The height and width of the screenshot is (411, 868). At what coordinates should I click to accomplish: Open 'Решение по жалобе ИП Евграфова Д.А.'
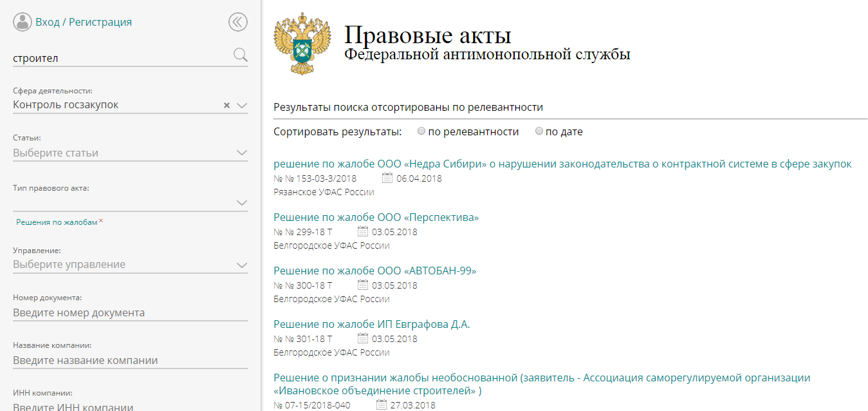click(371, 324)
